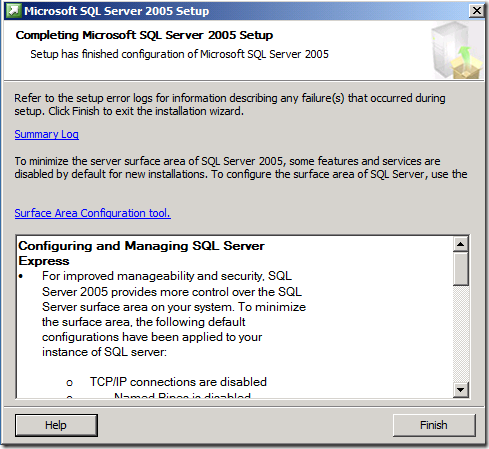
Task: Click the 'Setup has finished configuration' subtitle
Action: click(x=179, y=54)
